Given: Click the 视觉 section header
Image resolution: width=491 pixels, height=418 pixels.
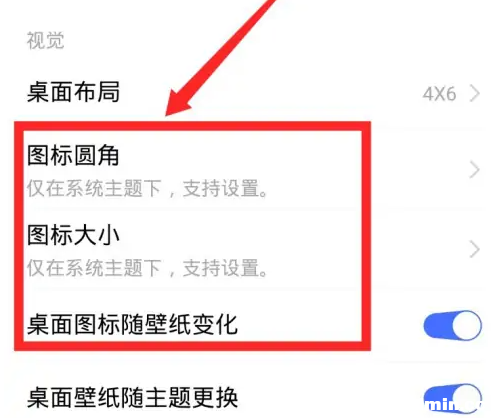Looking at the screenshot, I should (45, 41).
